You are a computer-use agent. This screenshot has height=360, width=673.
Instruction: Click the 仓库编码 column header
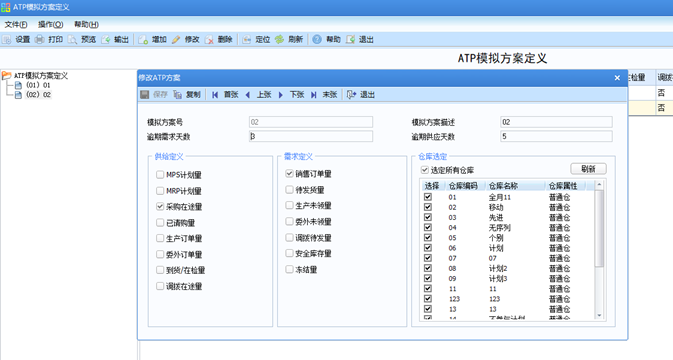click(x=463, y=186)
